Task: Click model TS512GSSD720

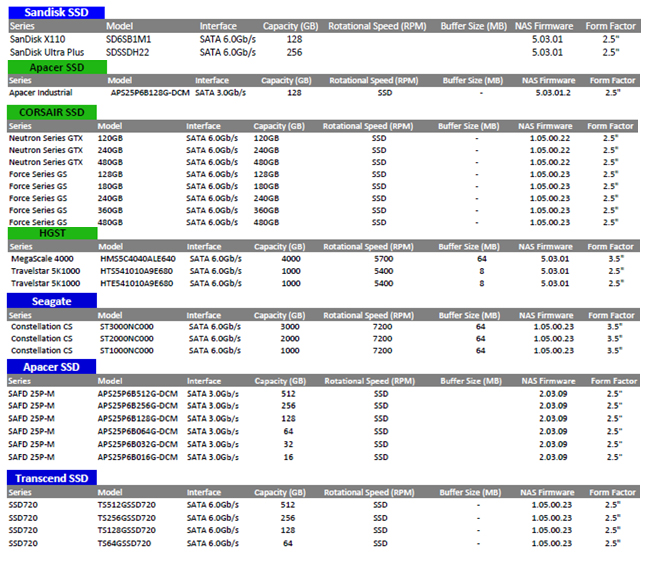Action: pyautogui.click(x=127, y=505)
